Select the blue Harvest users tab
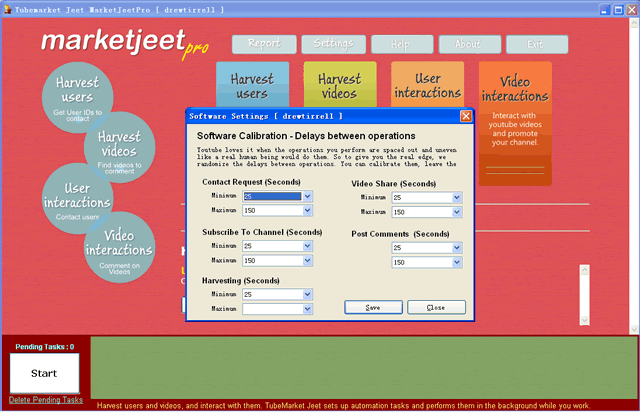 [252, 85]
